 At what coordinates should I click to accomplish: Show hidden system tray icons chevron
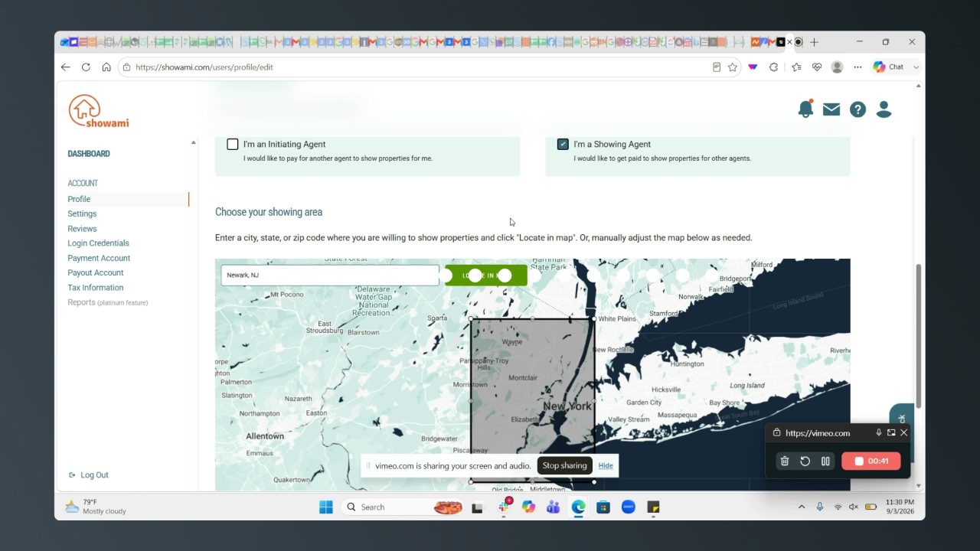click(x=802, y=507)
